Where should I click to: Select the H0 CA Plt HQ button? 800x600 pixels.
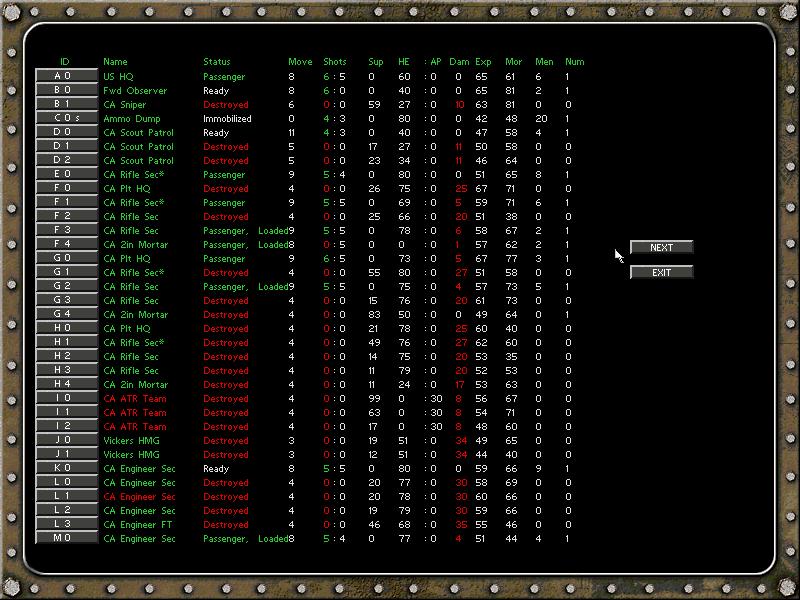(x=66, y=328)
